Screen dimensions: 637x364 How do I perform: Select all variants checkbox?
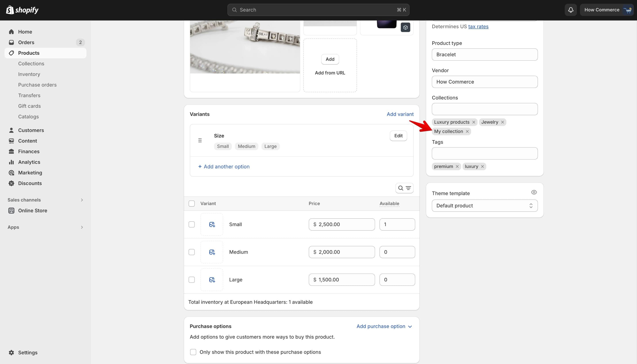tap(192, 204)
